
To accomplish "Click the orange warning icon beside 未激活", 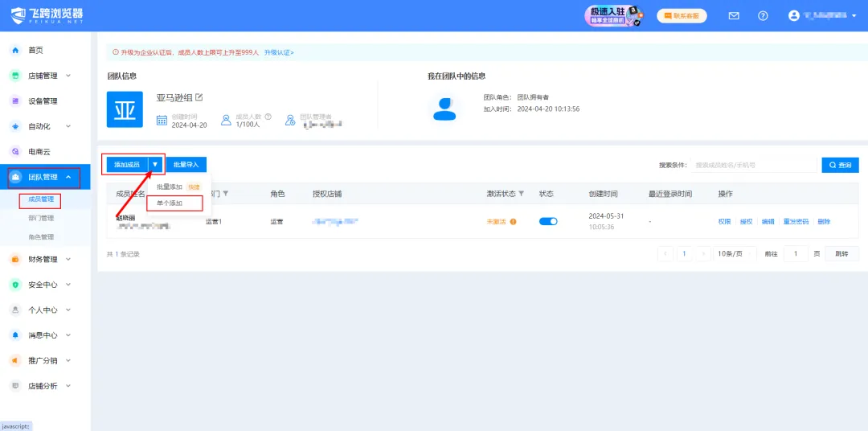I will click(513, 222).
